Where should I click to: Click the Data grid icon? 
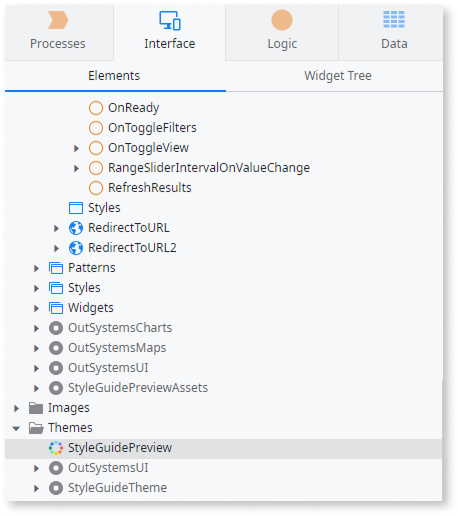394,19
